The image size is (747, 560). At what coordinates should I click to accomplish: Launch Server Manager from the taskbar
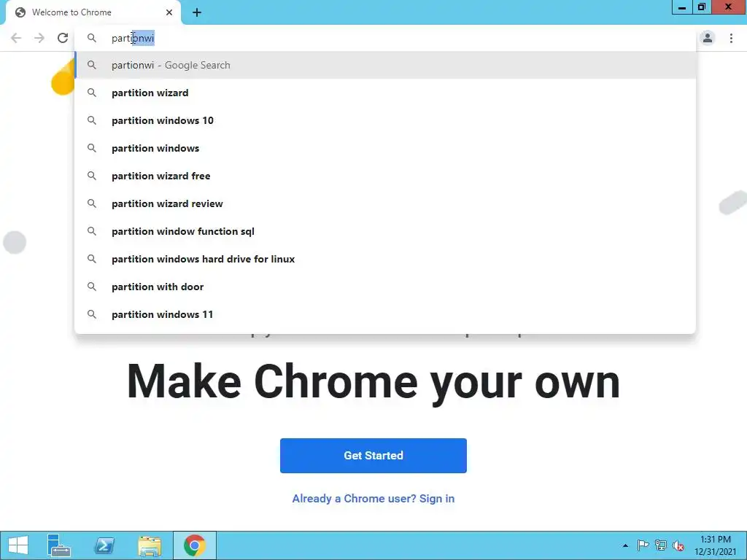[x=58, y=545]
